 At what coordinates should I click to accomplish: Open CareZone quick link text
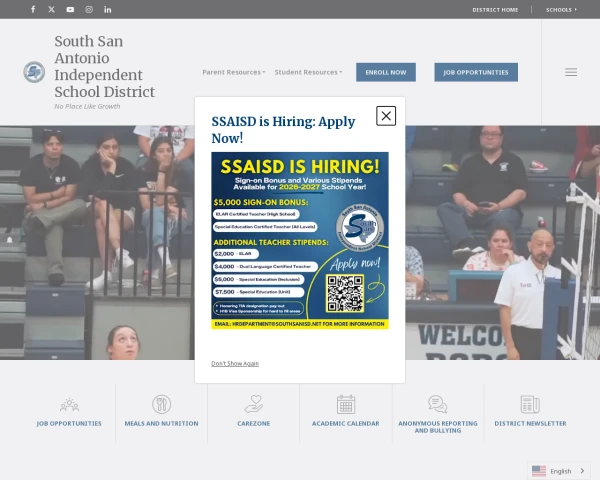[x=254, y=423]
